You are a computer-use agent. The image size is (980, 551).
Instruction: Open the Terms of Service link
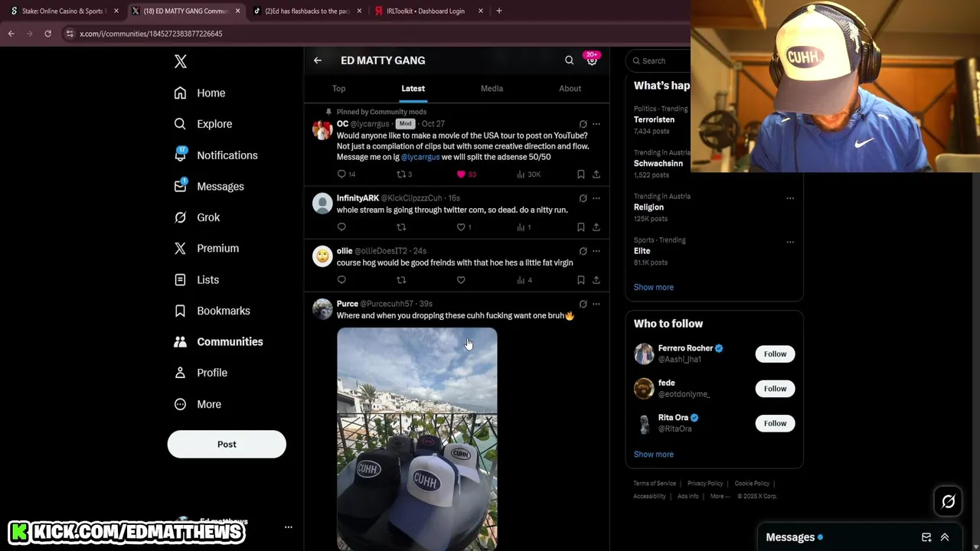655,484
